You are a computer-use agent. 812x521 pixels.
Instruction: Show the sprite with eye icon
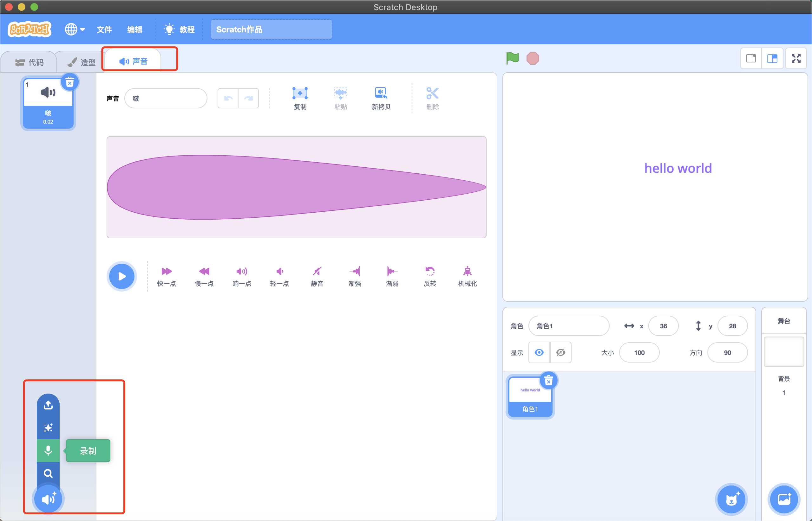539,352
